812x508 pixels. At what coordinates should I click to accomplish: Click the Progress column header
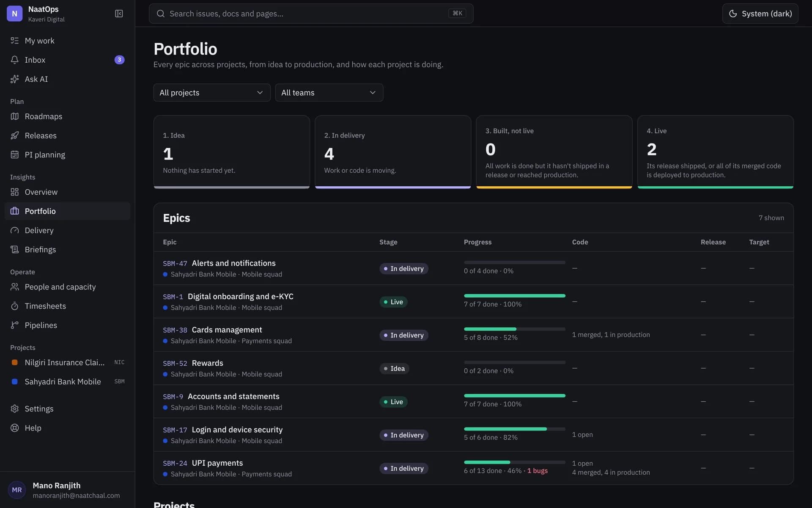(477, 242)
